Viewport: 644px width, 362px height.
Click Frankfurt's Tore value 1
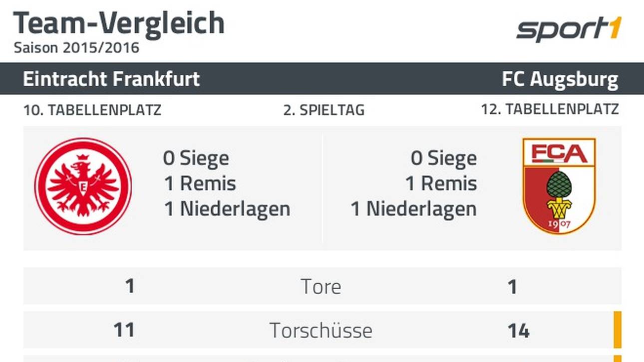(130, 287)
